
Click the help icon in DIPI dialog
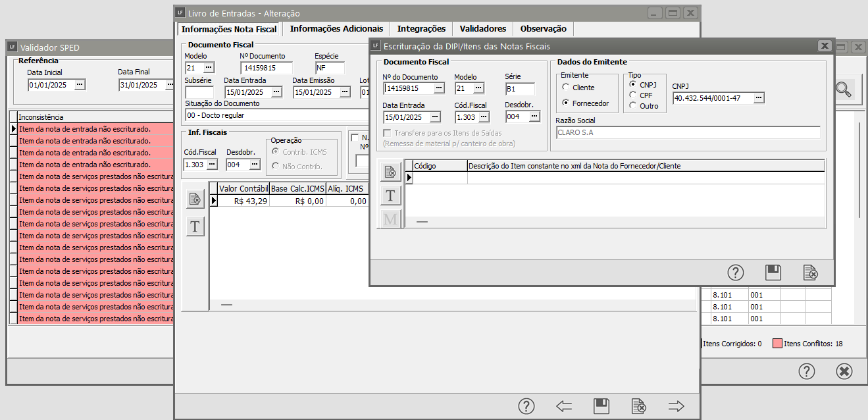pyautogui.click(x=735, y=272)
